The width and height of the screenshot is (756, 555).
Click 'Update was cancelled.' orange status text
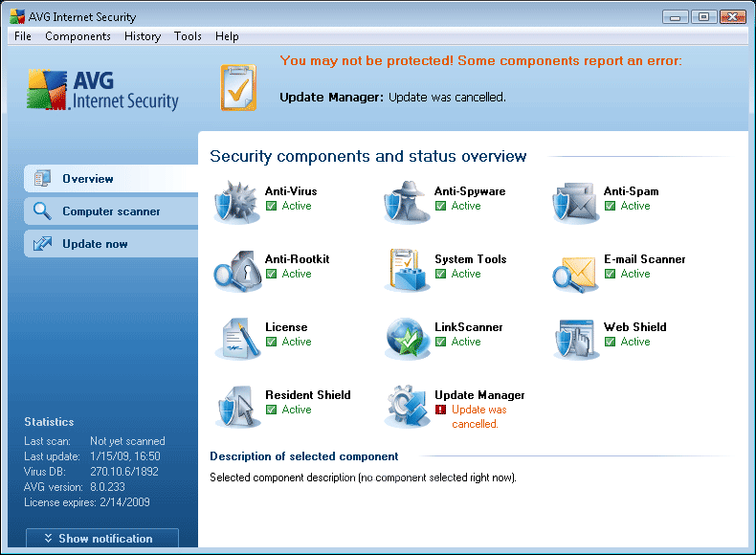pyautogui.click(x=478, y=416)
